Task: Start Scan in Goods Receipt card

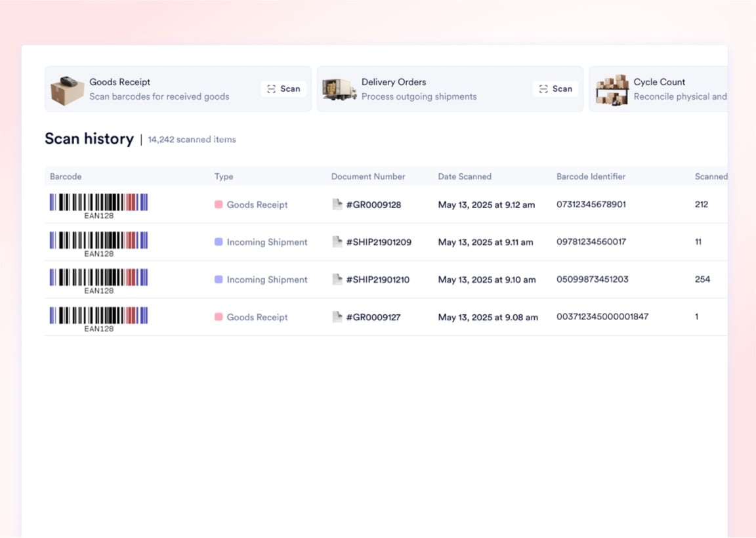Action: click(x=283, y=89)
